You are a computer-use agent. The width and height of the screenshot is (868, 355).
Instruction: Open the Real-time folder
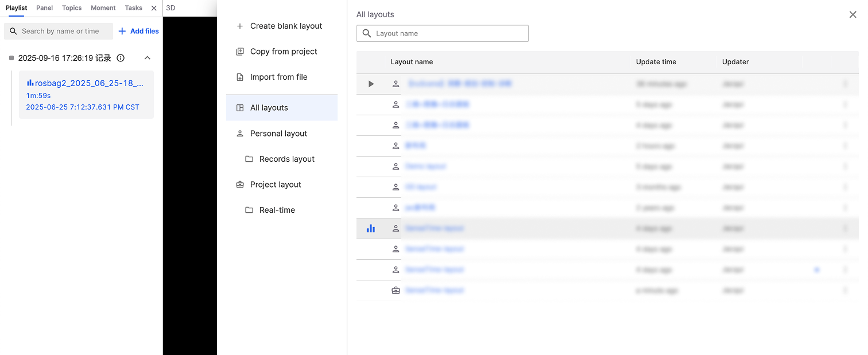277,210
